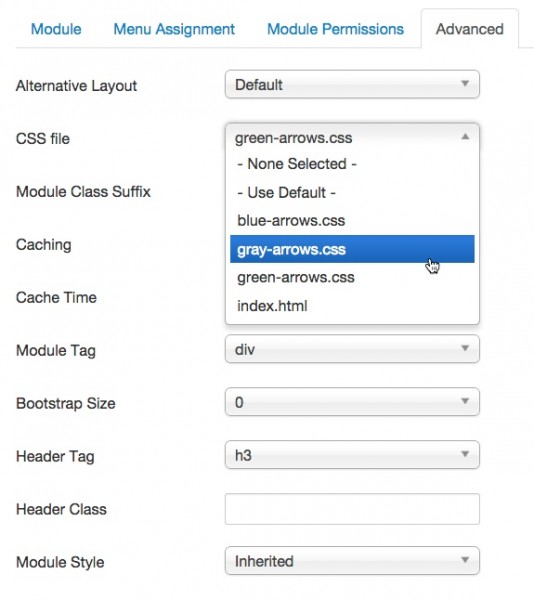
Task: Open the Module Tag dropdown
Action: tap(352, 349)
